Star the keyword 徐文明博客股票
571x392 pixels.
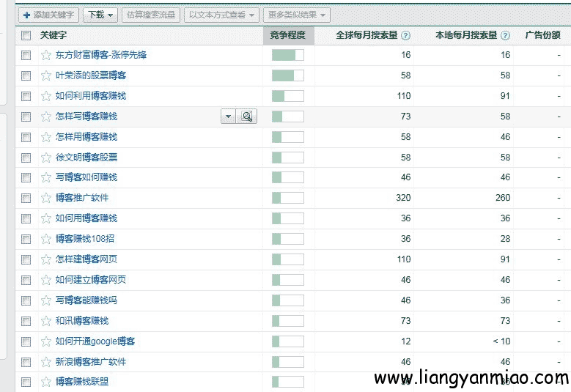point(46,158)
